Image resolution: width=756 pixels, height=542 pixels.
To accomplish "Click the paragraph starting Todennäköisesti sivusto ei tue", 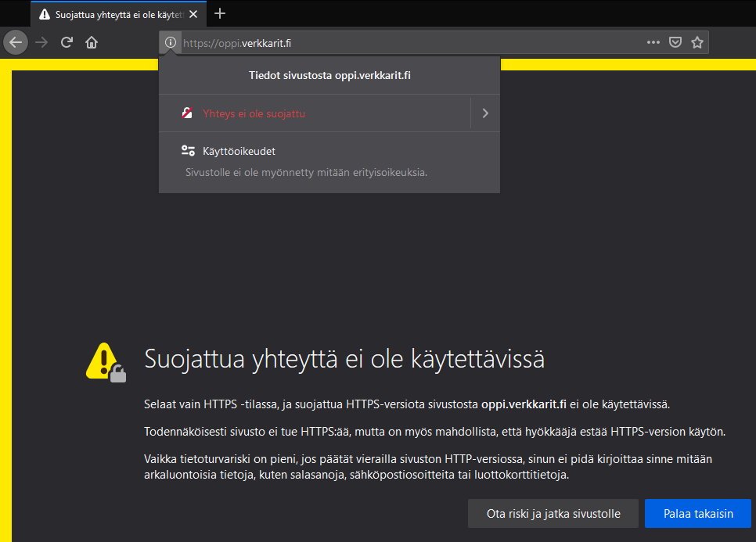I will click(x=434, y=432).
